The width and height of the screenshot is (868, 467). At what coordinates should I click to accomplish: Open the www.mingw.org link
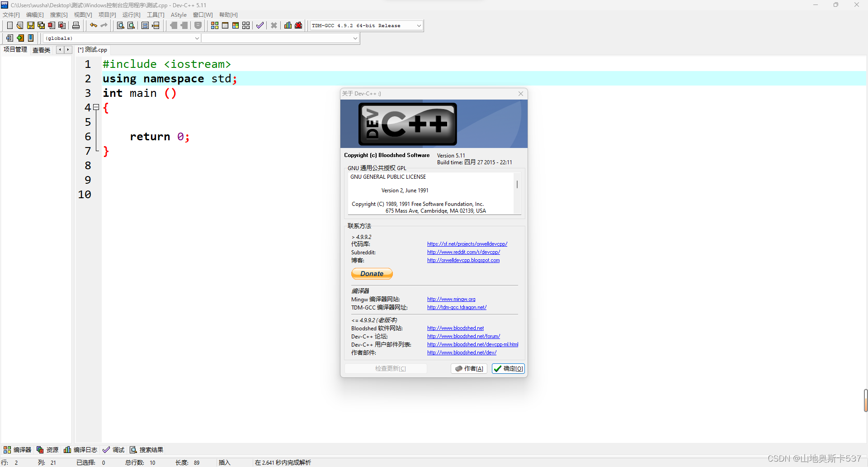451,299
